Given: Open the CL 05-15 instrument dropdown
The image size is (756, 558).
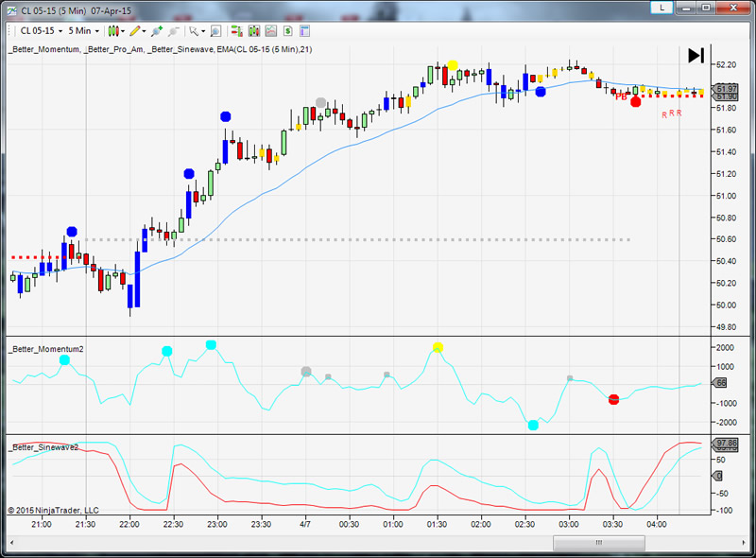Looking at the screenshot, I should coord(42,31).
